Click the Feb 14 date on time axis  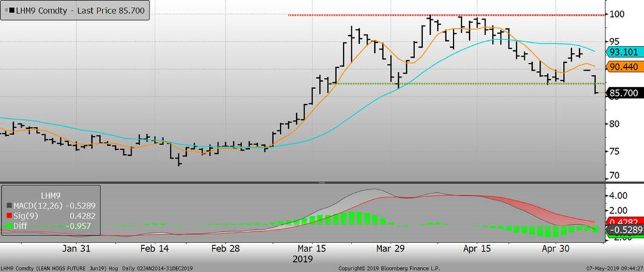click(x=155, y=248)
